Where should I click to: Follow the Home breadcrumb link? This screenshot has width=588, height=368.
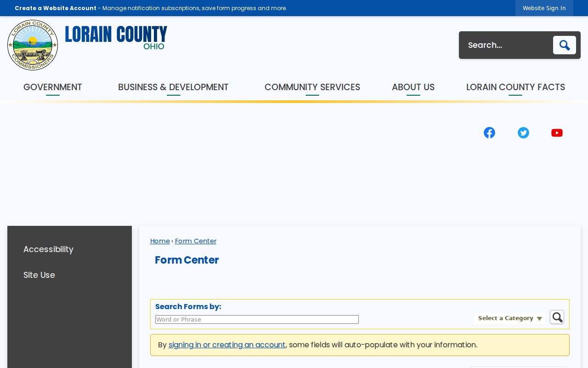click(160, 241)
